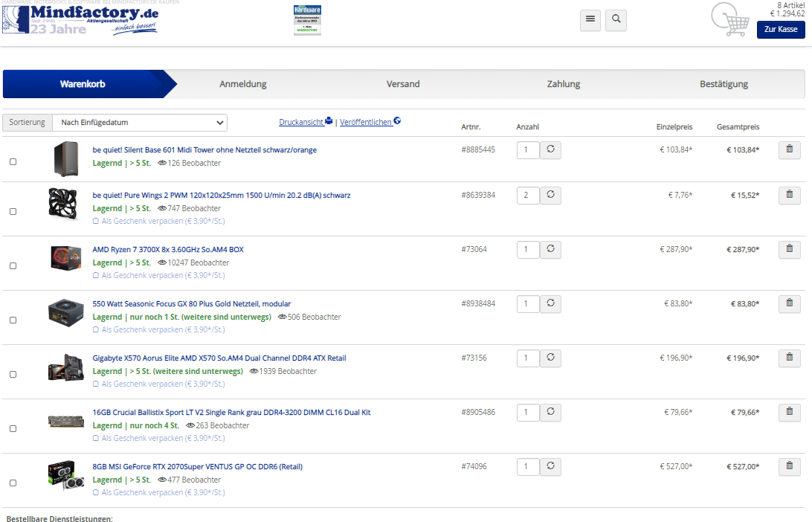Select checkbox for Seasonic Focus GX row
This screenshot has width=812, height=522.
point(13,320)
